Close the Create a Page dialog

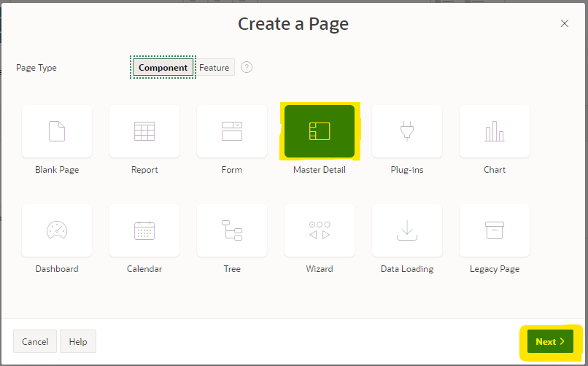[x=564, y=23]
